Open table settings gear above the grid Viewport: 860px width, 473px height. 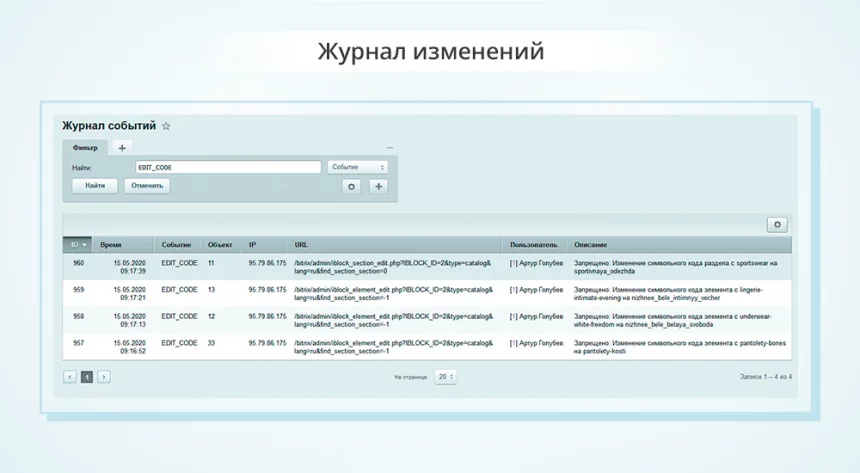click(x=778, y=225)
